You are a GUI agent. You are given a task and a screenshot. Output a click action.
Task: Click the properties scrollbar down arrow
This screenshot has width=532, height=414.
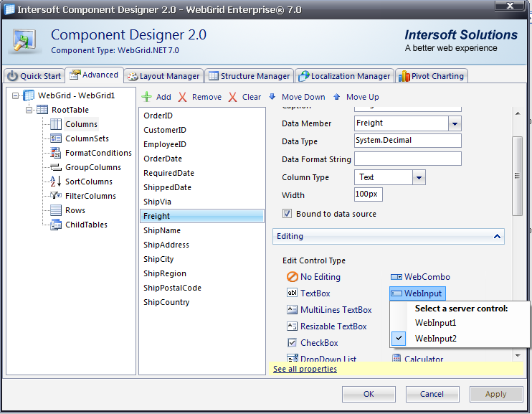(x=518, y=356)
